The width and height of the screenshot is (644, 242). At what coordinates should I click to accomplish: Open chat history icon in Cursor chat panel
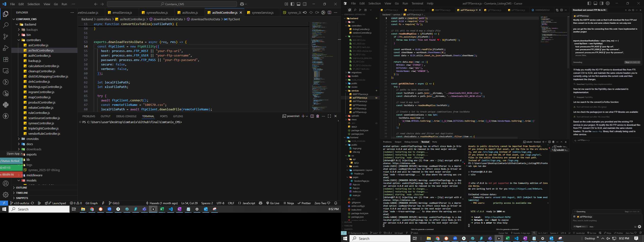click(x=633, y=10)
